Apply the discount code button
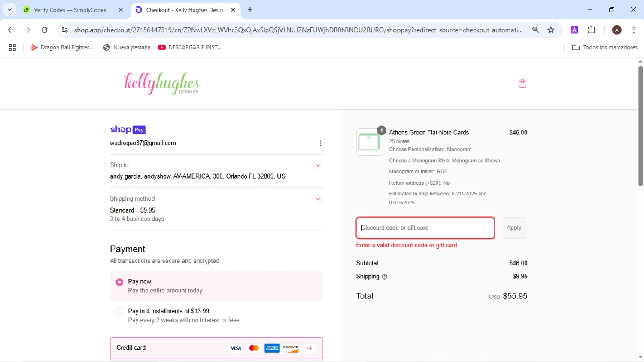Image resolution: width=644 pixels, height=362 pixels. point(514,228)
